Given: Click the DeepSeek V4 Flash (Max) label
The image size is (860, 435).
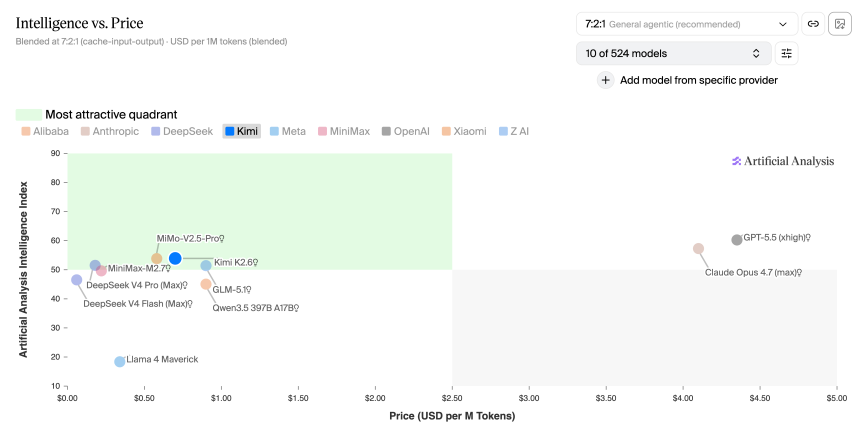Looking at the screenshot, I should point(138,303).
